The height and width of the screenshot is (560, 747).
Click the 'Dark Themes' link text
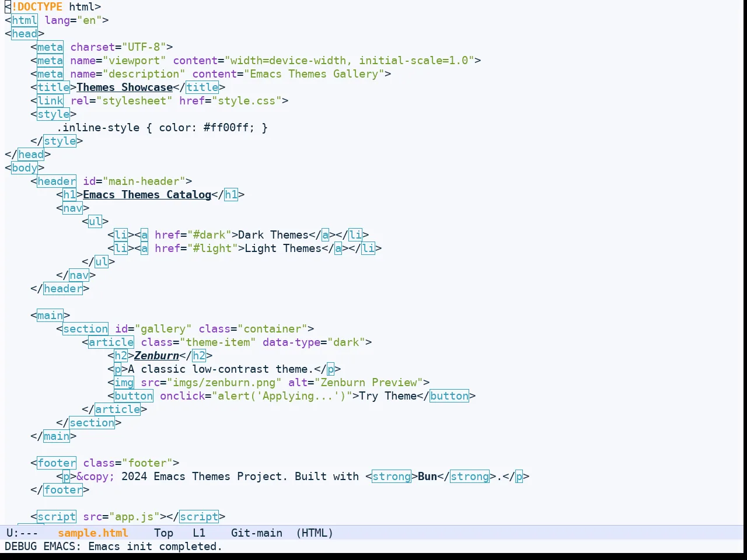[x=273, y=235]
